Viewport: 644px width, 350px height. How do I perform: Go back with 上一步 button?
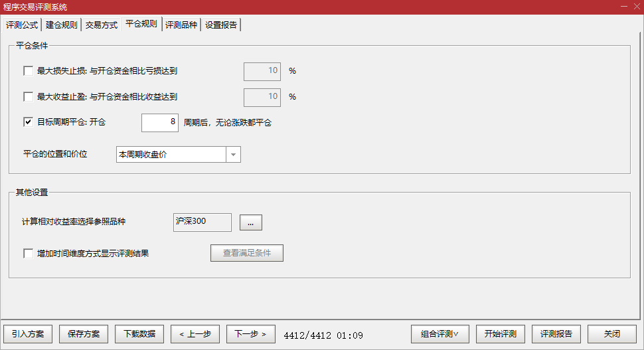(195, 333)
